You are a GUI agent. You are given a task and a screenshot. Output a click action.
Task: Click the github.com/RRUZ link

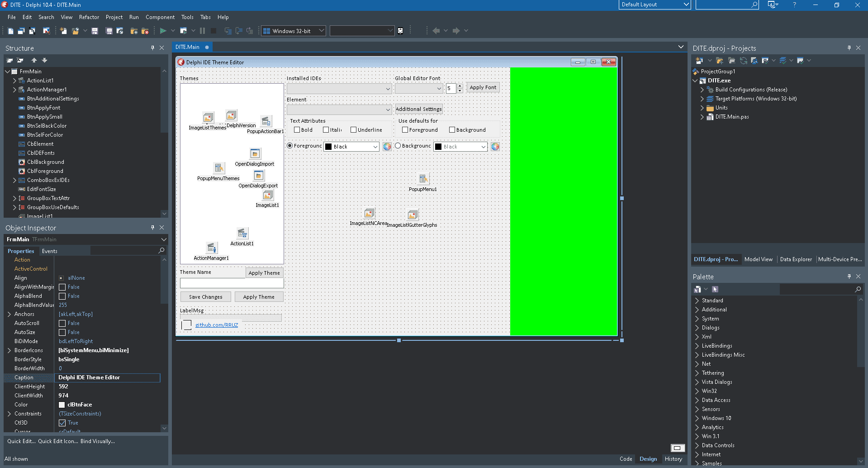(217, 325)
